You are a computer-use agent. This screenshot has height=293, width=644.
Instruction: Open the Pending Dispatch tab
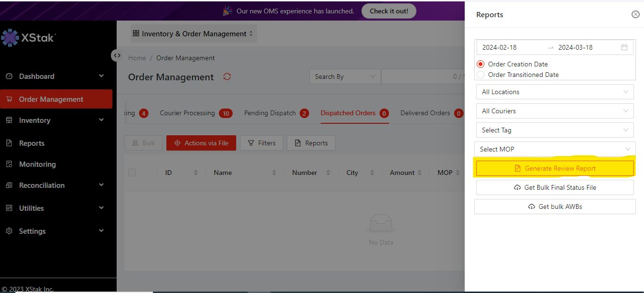(x=270, y=113)
